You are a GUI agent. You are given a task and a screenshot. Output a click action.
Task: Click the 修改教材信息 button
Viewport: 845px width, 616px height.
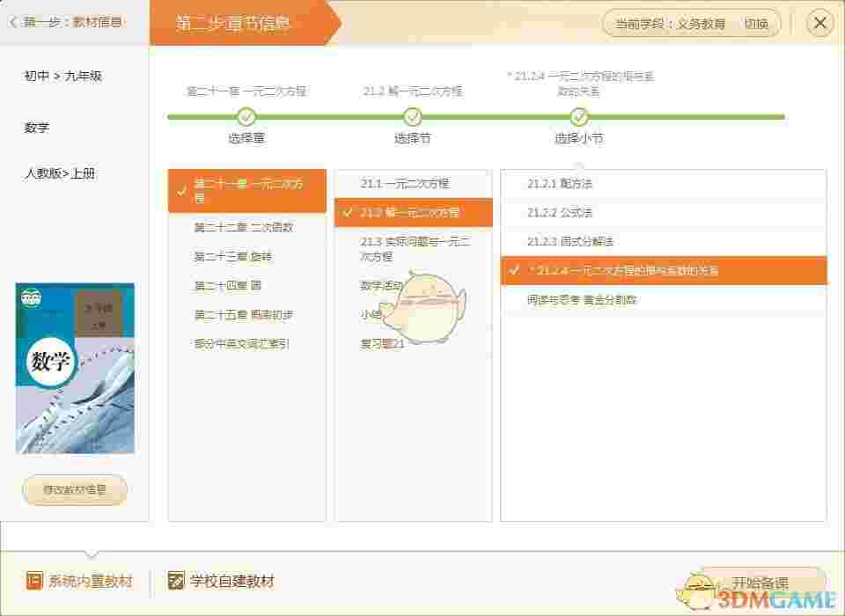[x=74, y=490]
